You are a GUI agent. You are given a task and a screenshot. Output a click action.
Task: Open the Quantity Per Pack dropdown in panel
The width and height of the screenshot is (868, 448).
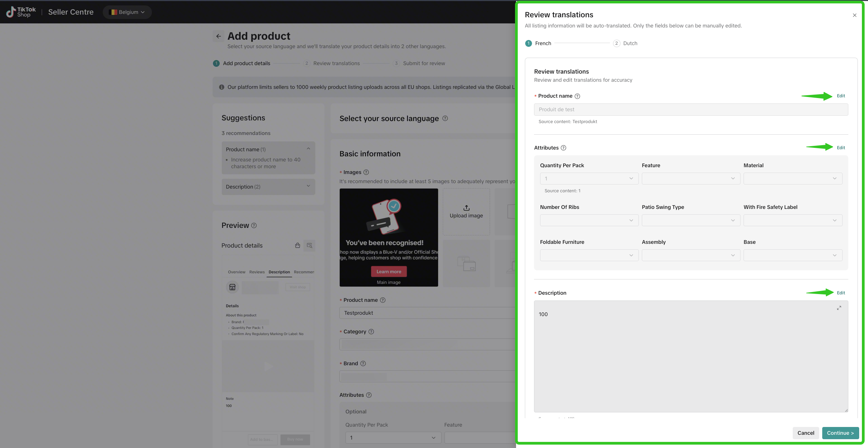(589, 178)
